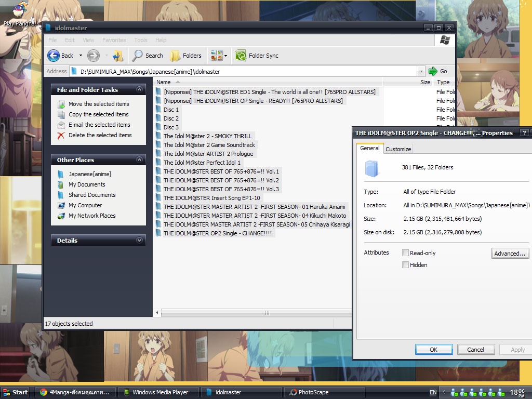Image resolution: width=532 pixels, height=399 pixels.
Task: Switch to PhotoScape on the taskbar
Action: pos(324,392)
